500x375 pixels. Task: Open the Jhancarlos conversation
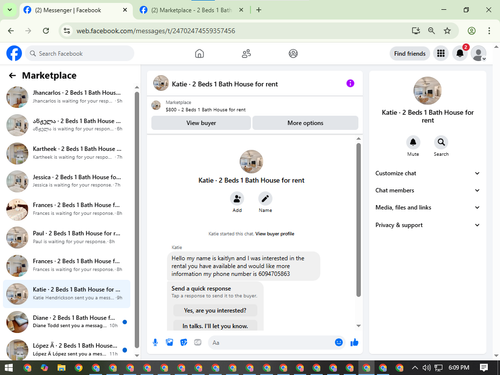point(67,97)
